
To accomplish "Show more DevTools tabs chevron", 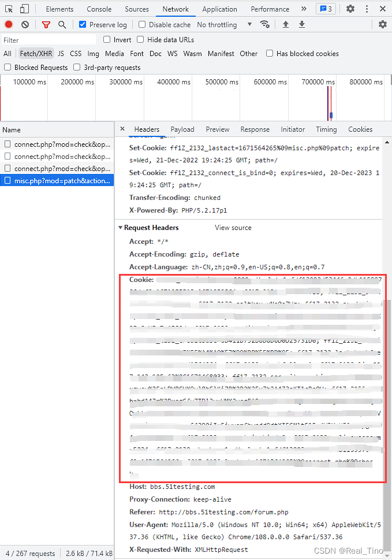I will [304, 9].
